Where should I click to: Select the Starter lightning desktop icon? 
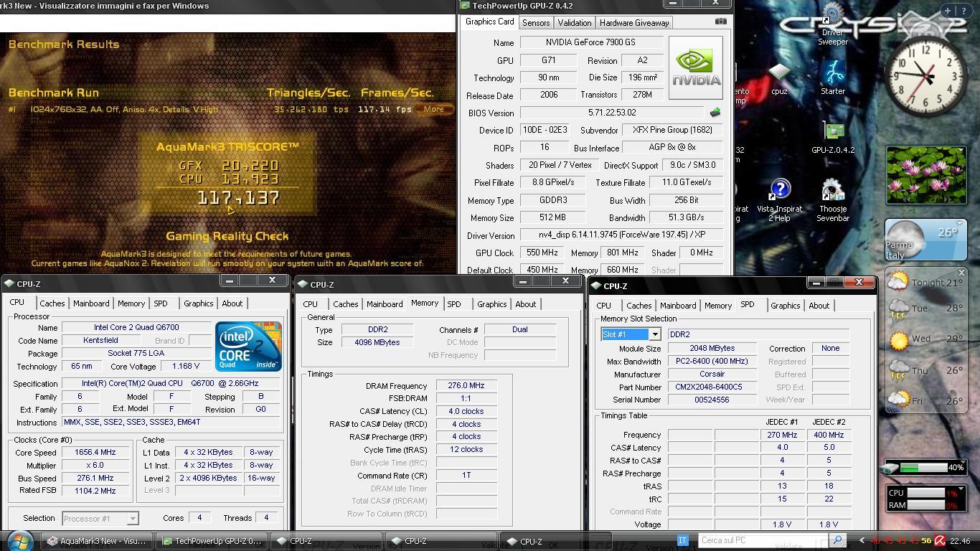[833, 78]
